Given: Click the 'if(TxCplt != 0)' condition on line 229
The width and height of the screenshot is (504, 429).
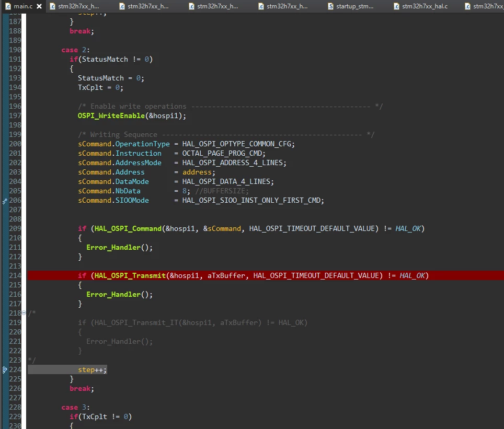Looking at the screenshot, I should click(x=100, y=416).
